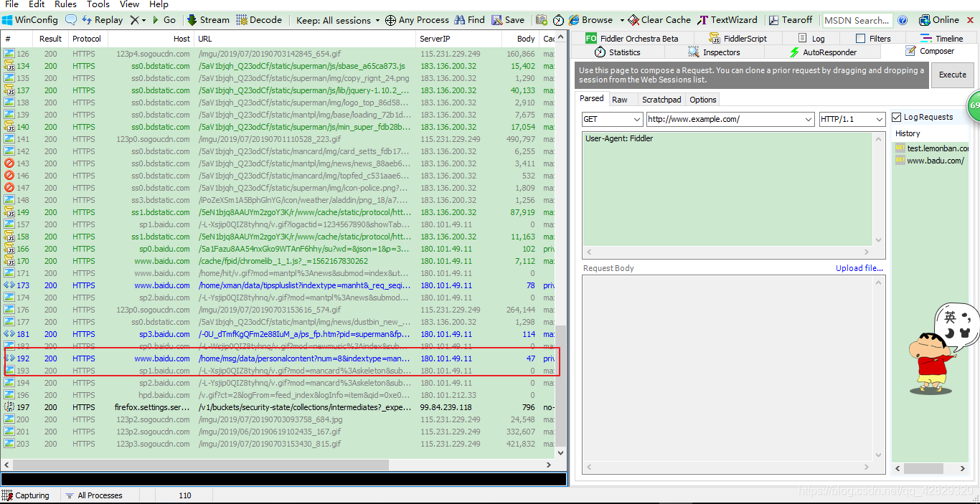Click the black QuickExec command box

tap(283, 480)
